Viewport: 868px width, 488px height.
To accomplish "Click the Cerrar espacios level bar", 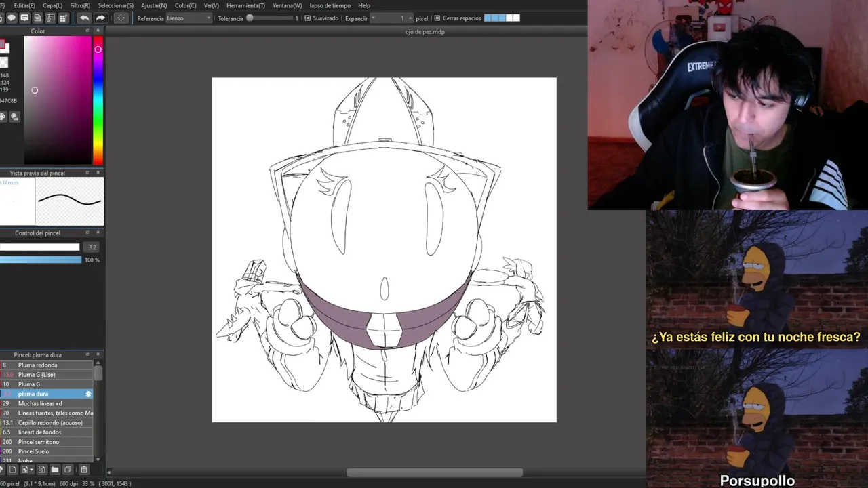I will tap(502, 18).
